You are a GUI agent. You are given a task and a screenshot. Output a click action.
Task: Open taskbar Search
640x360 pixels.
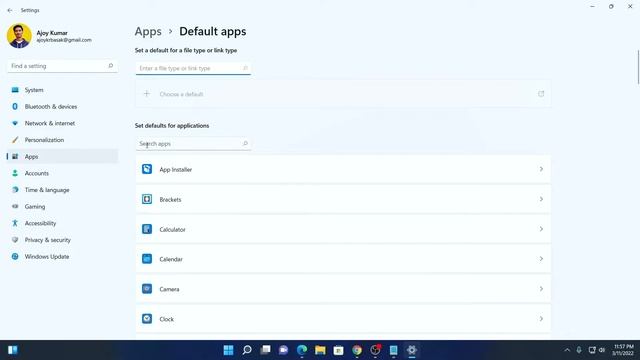tap(247, 350)
